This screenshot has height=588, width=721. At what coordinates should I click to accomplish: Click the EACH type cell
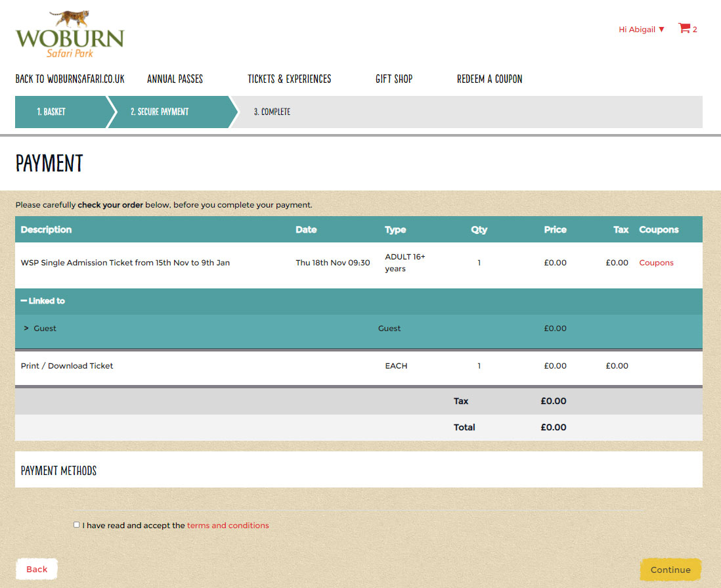pyautogui.click(x=396, y=366)
